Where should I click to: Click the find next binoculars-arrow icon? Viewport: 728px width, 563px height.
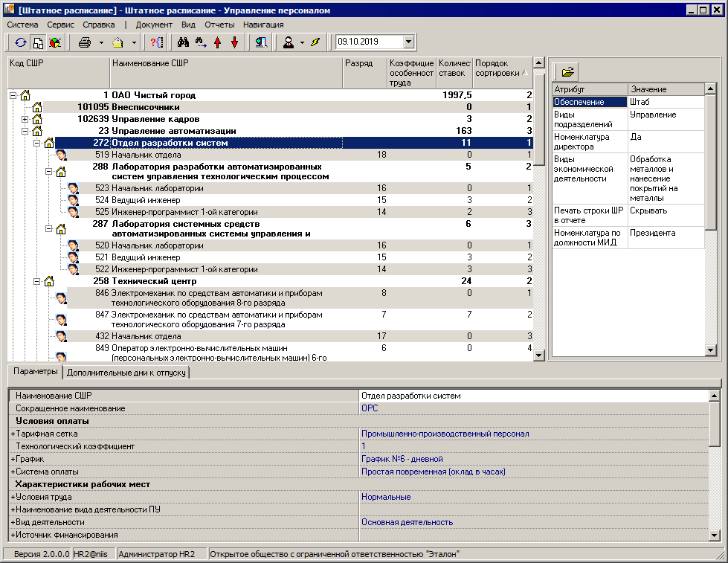tap(201, 42)
